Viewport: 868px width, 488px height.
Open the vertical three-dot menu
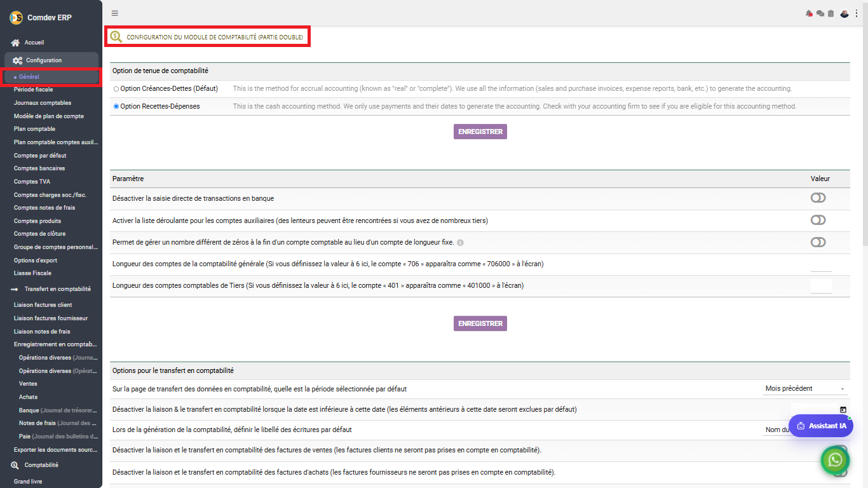[x=856, y=13]
